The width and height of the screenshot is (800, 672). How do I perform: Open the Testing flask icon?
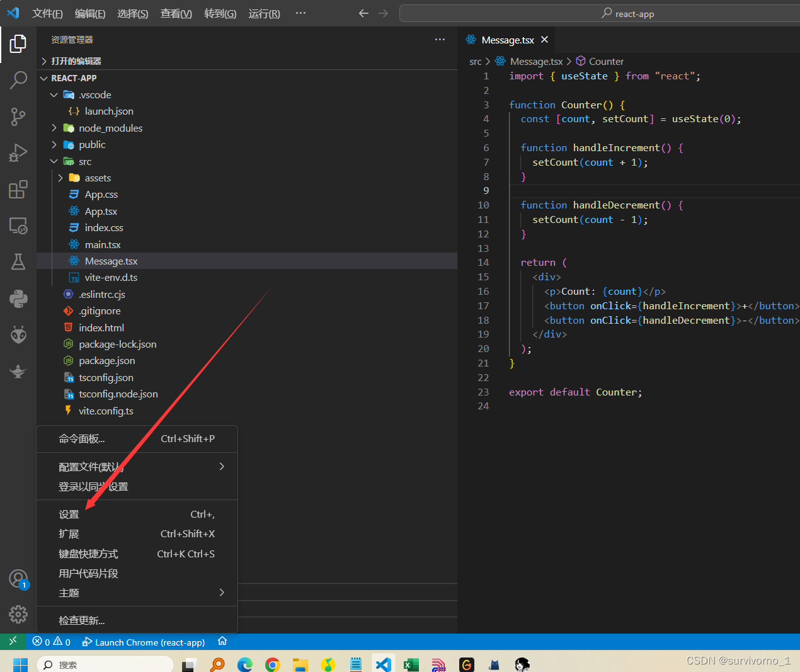coord(18,262)
